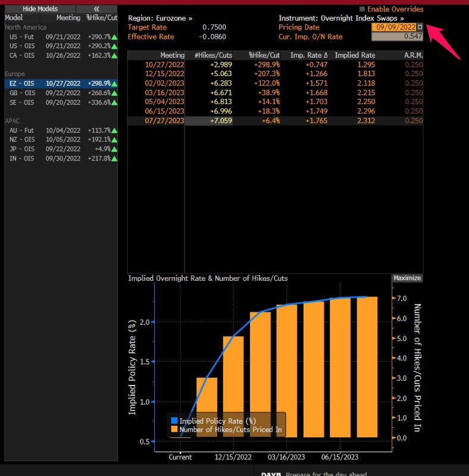Click the A.R.M. column header
Image resolution: width=469 pixels, height=476 pixels.
pyautogui.click(x=413, y=55)
